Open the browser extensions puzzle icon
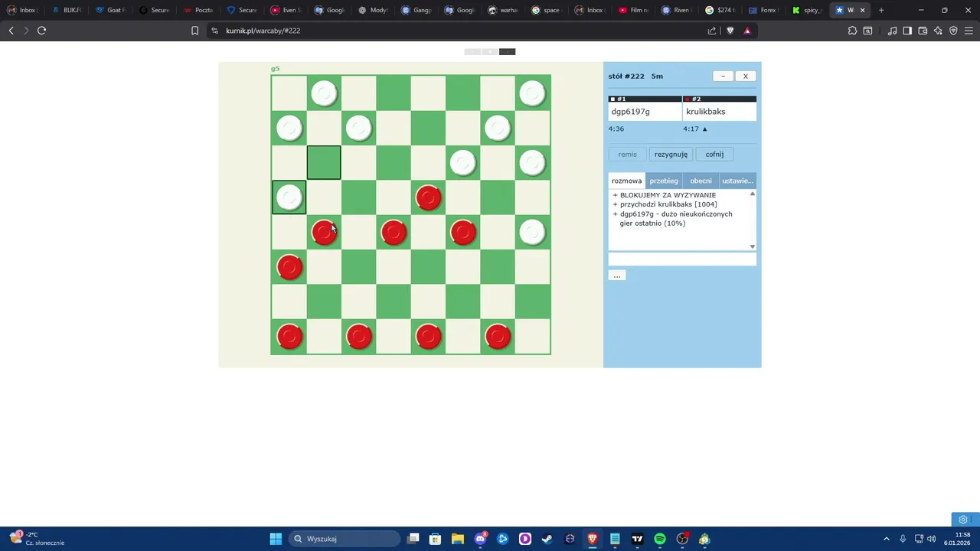Screen dimensions: 980x551 (852, 31)
